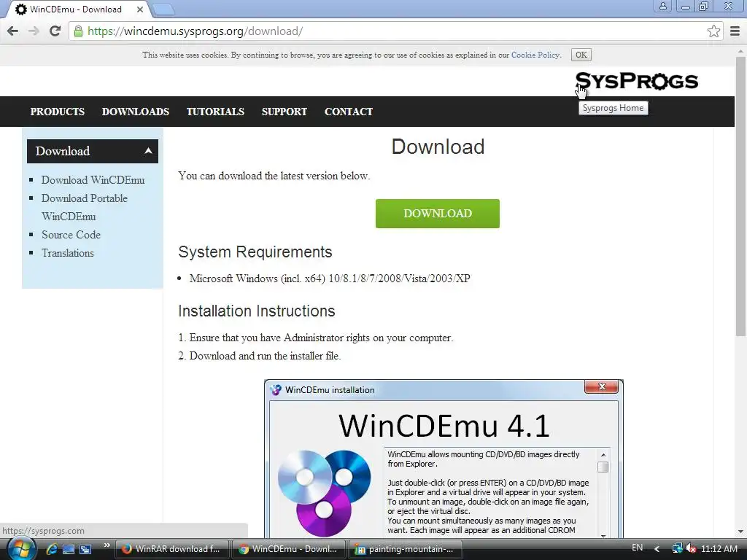Select the WinCDEmu - Download tab
Viewport: 747px width, 560px height.
click(76, 9)
